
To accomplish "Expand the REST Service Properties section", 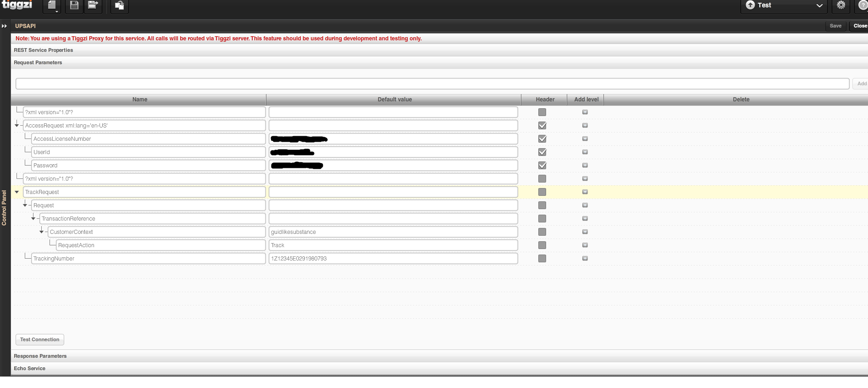I will [x=44, y=50].
